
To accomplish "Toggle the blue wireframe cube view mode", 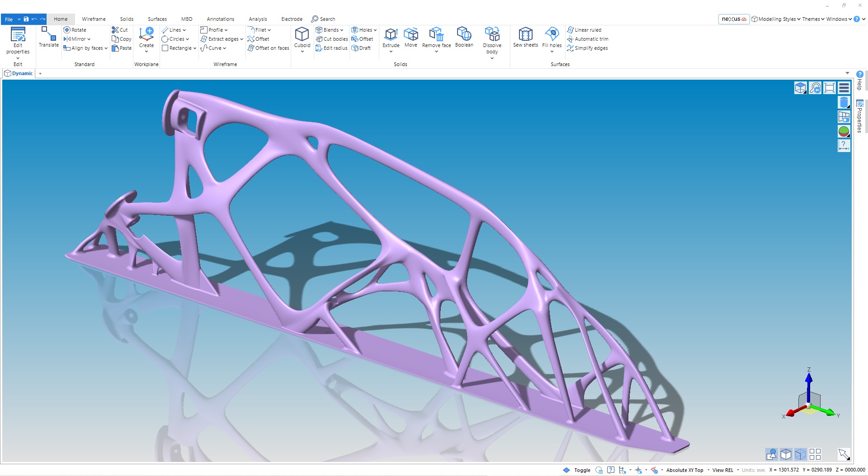I will (x=801, y=454).
